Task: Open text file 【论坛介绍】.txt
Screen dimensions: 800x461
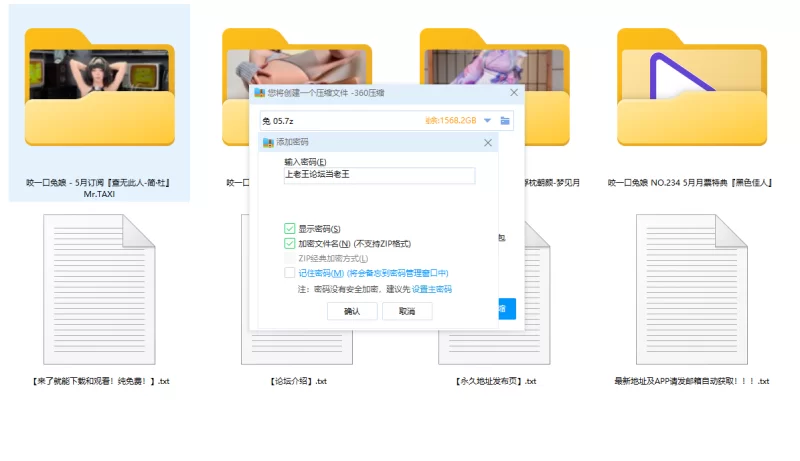Action: pos(297,348)
